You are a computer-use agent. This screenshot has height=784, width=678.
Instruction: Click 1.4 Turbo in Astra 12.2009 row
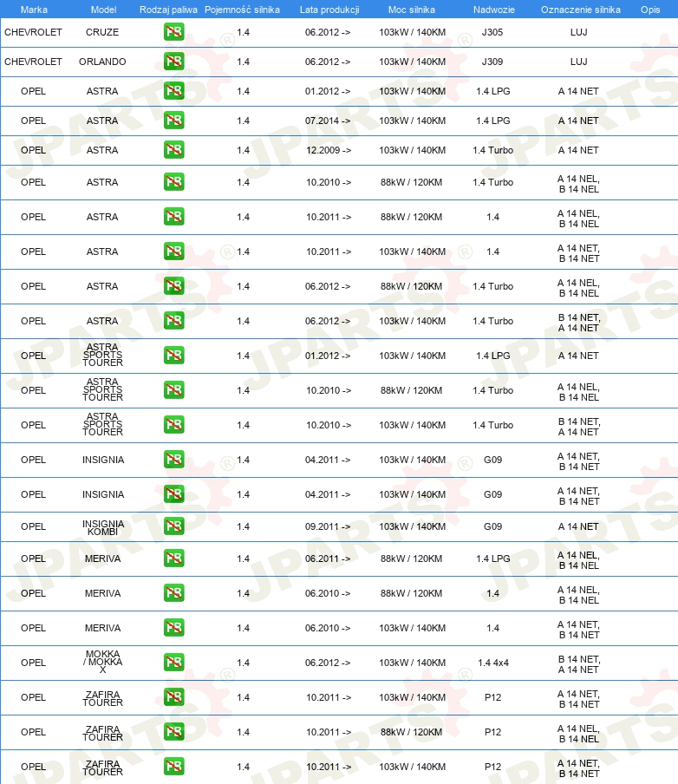493,150
